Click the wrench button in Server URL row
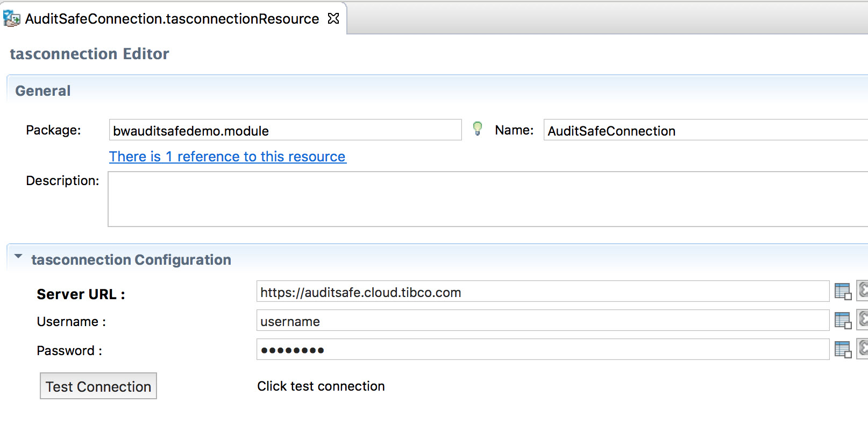This screenshot has width=868, height=438. coord(863,291)
